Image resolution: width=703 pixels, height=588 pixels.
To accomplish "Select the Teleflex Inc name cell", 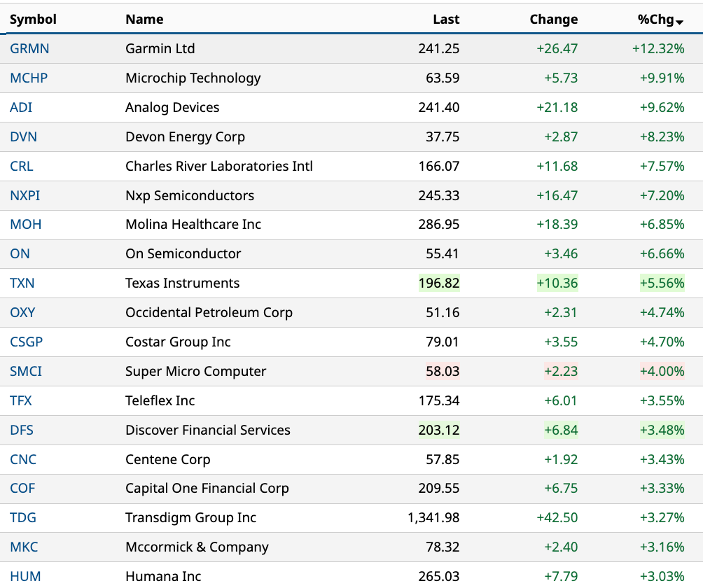I will tap(160, 400).
